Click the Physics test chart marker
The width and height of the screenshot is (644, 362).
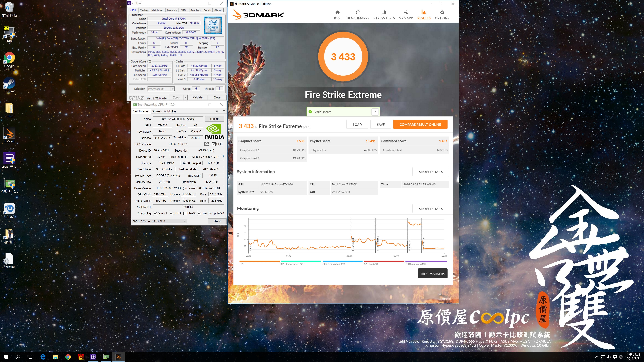click(409, 245)
